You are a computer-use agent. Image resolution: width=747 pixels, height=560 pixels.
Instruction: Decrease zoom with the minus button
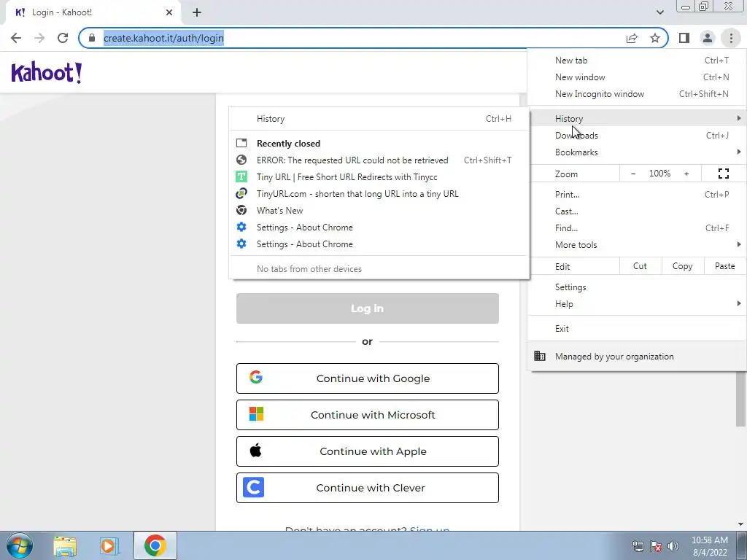[633, 174]
